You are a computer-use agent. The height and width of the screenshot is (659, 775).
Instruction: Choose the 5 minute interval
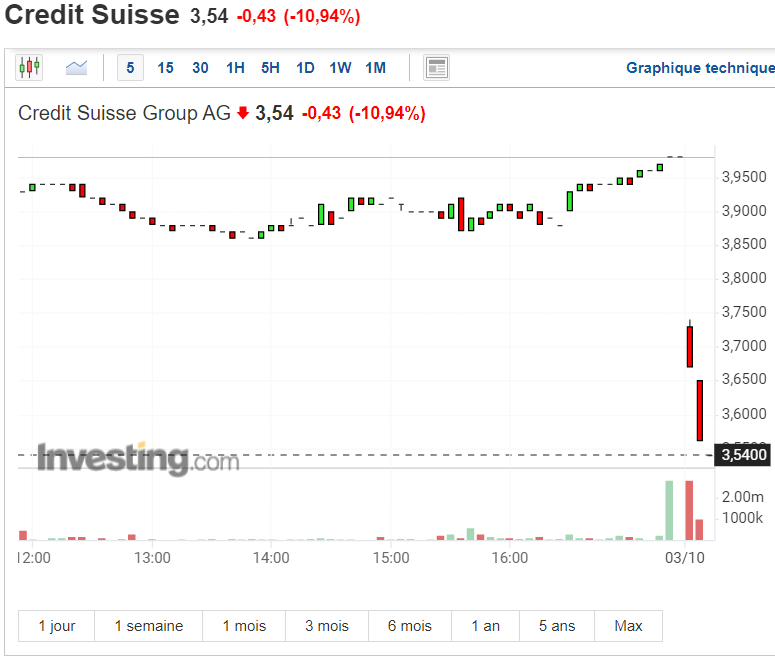pyautogui.click(x=130, y=67)
